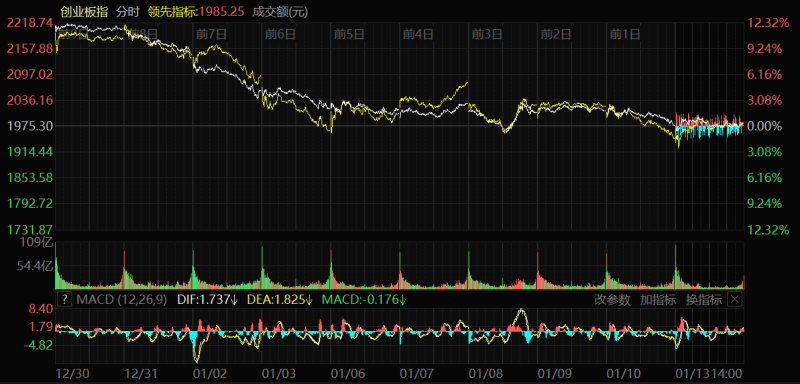800x384 pixels.
Task: Click the 109亿 volume axis label
Action: pyautogui.click(x=37, y=243)
